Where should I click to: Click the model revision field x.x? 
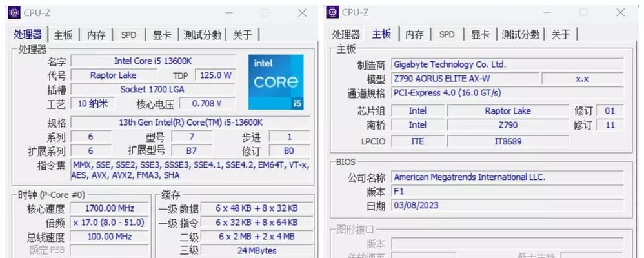pos(583,79)
